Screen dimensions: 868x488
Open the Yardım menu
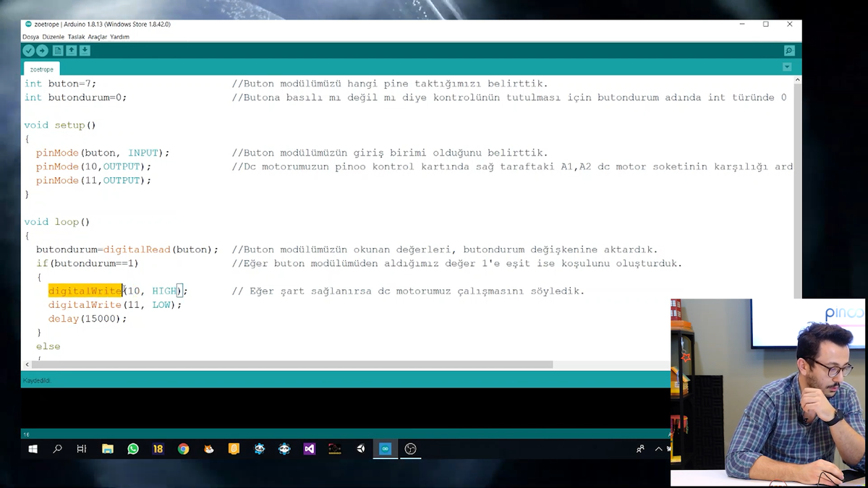(119, 36)
